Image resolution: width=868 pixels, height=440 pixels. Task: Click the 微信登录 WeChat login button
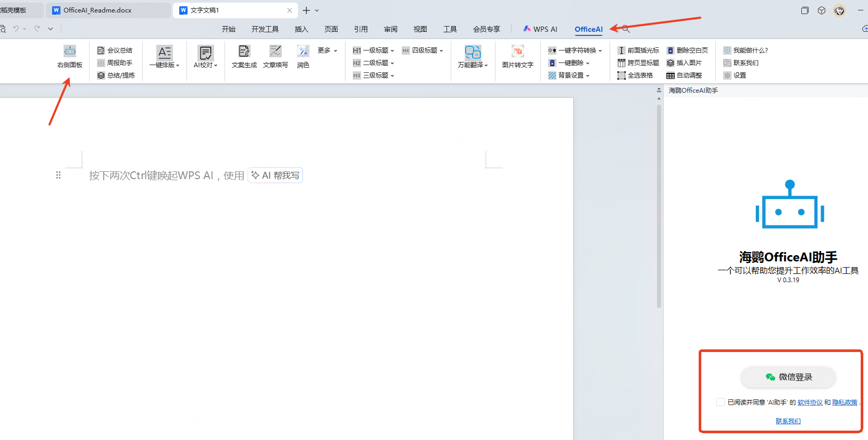[x=789, y=377]
